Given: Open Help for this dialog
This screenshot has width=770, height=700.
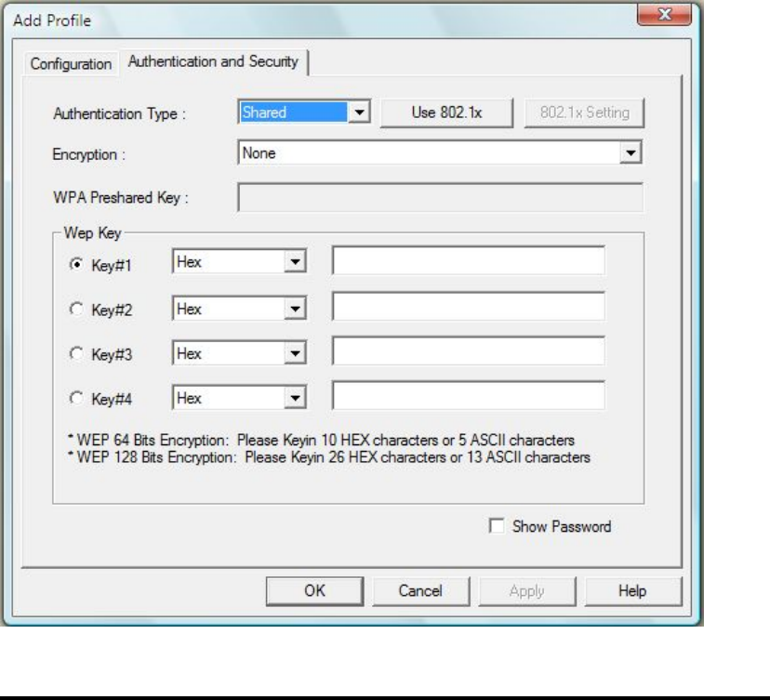Looking at the screenshot, I should tap(632, 591).
